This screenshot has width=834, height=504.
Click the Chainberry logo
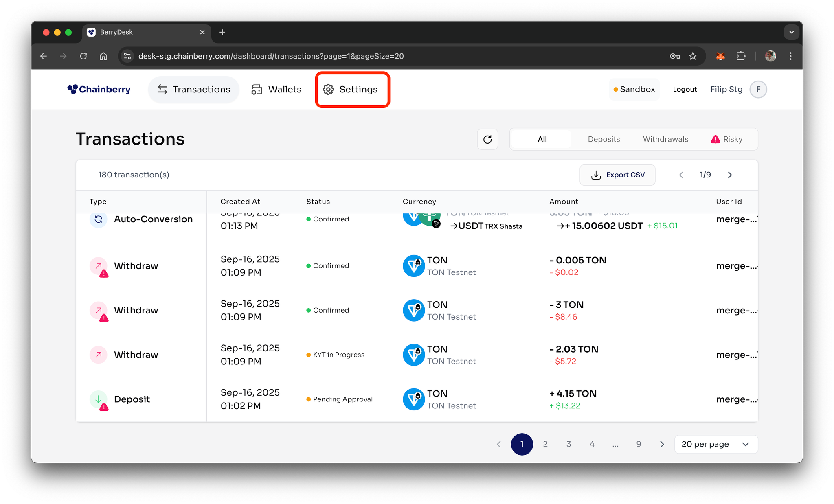[99, 89]
